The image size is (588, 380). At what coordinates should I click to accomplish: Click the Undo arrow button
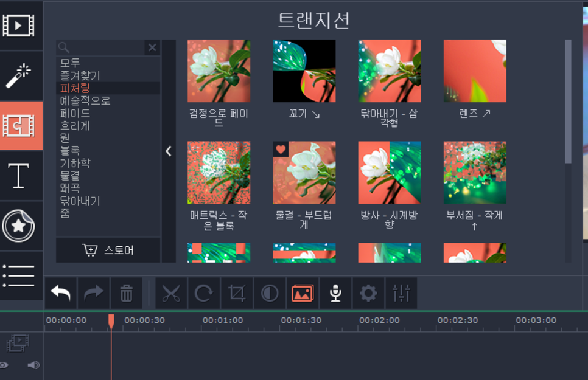[x=61, y=293]
